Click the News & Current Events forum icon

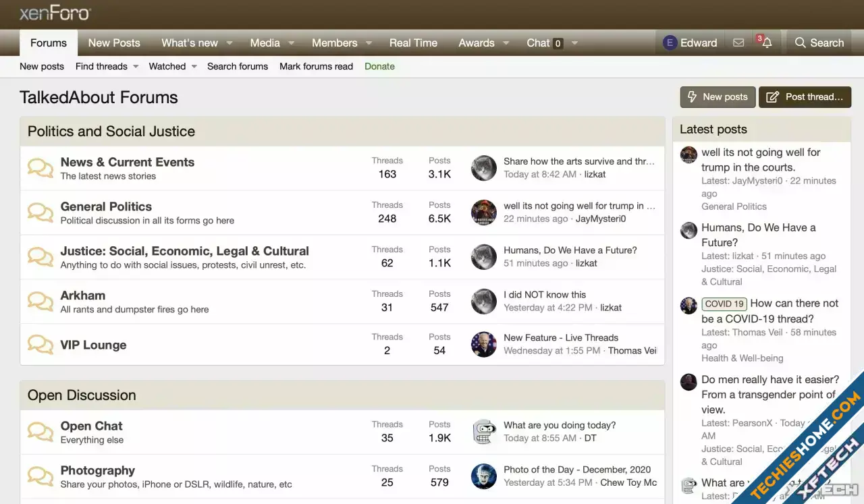(x=40, y=168)
